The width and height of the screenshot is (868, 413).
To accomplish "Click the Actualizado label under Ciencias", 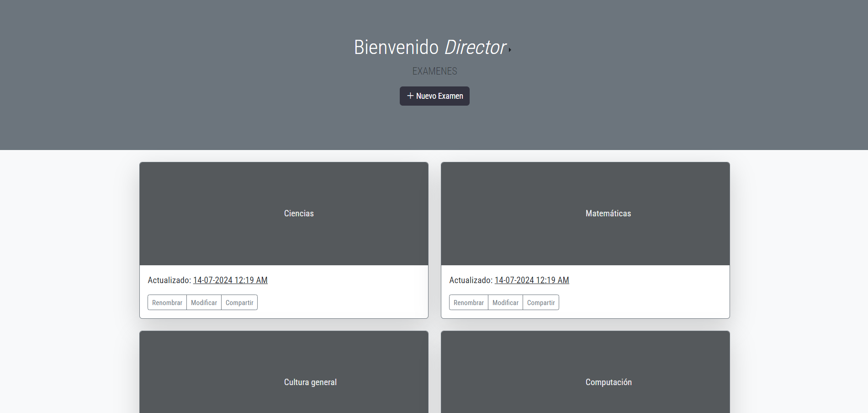I will (169, 280).
